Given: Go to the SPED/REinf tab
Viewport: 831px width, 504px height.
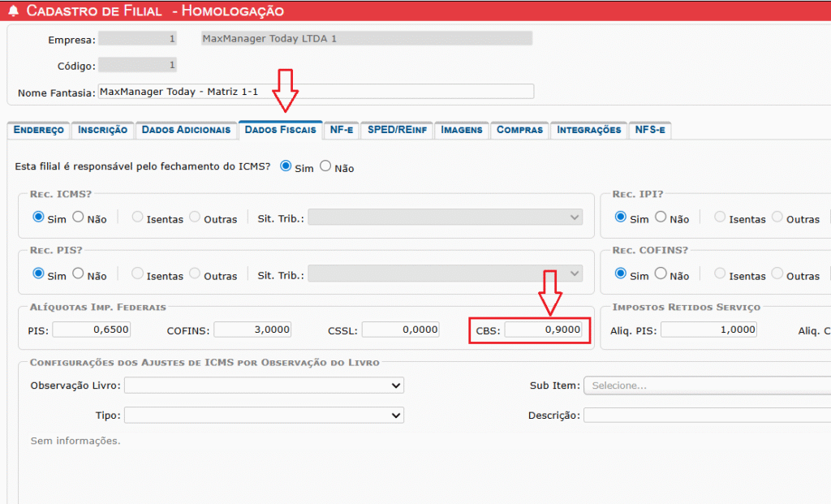Looking at the screenshot, I should pyautogui.click(x=397, y=130).
